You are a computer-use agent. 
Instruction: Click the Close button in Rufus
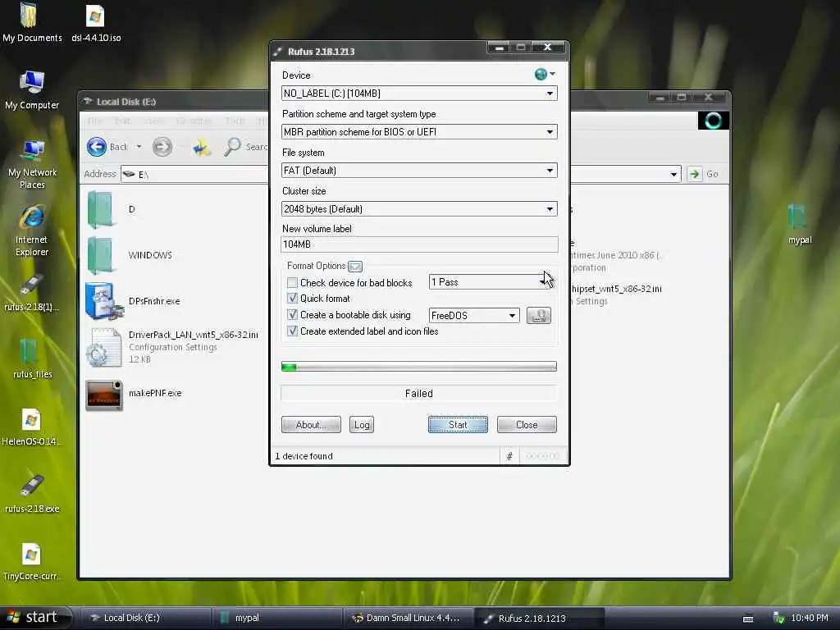pos(527,425)
